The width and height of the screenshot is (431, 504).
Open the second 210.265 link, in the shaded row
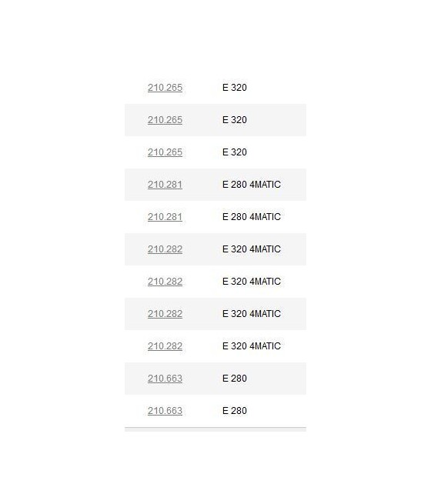click(x=165, y=120)
